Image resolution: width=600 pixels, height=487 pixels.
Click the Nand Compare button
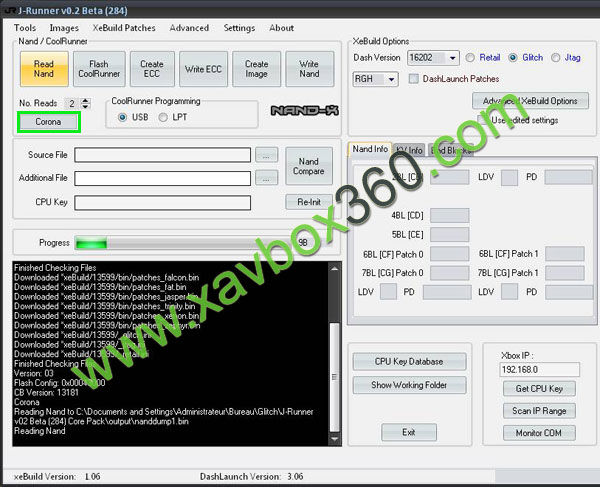(x=309, y=166)
